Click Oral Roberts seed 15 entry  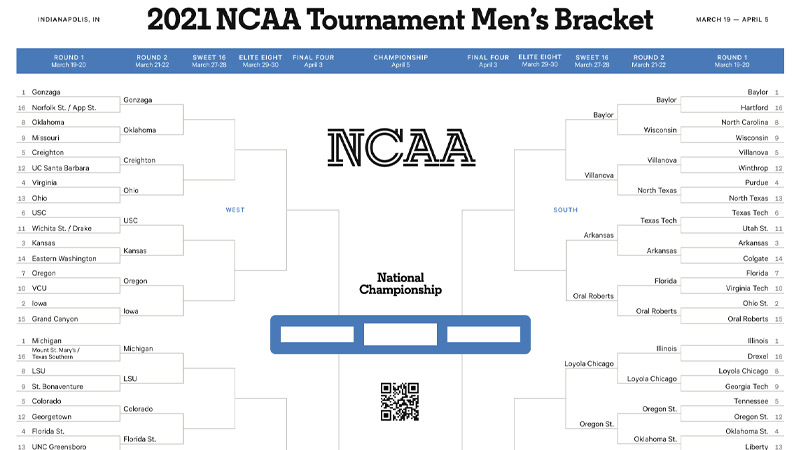click(x=747, y=318)
